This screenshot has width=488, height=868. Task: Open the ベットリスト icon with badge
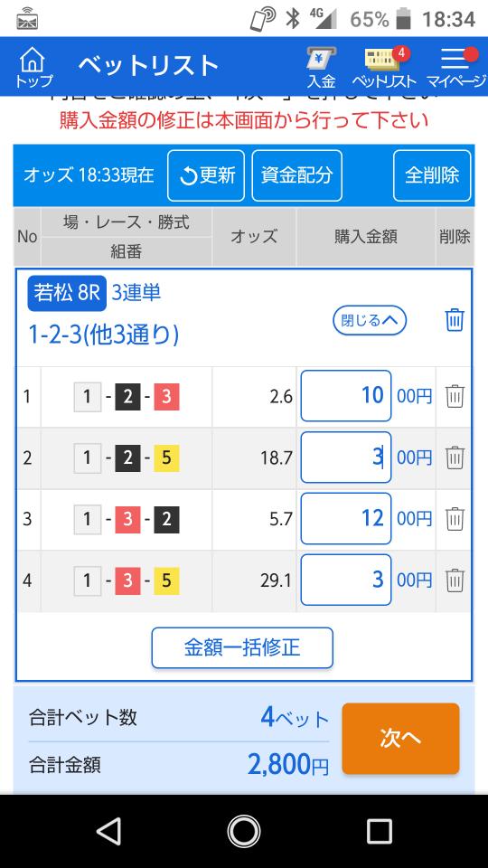click(385, 67)
